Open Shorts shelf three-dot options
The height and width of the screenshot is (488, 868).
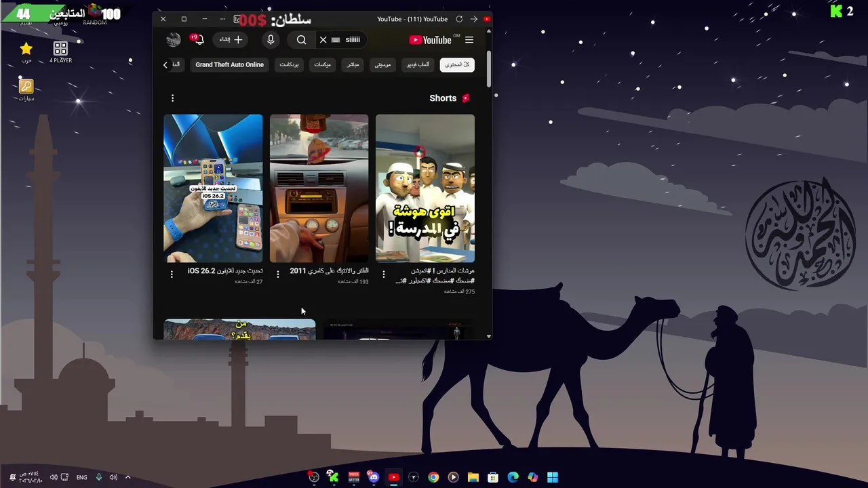172,98
